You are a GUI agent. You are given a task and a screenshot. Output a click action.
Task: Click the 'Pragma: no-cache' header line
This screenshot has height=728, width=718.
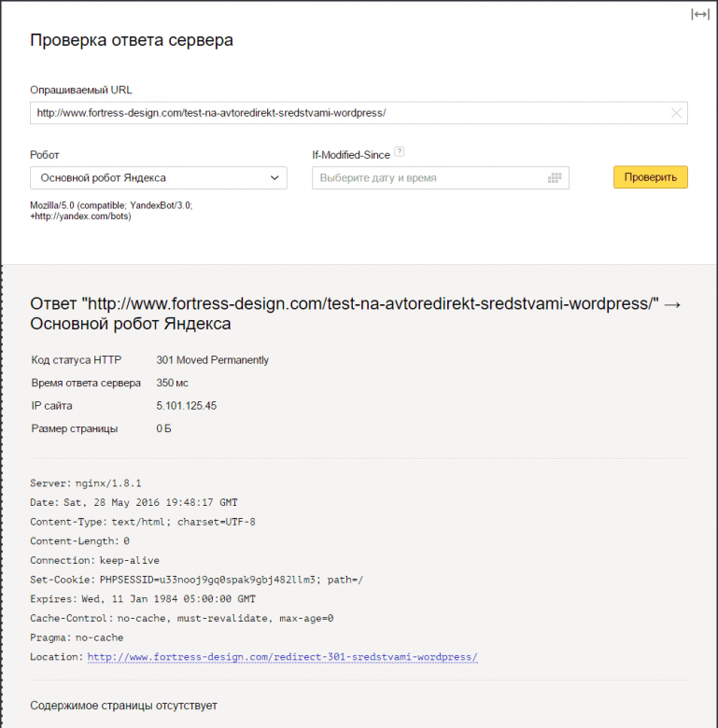[77, 637]
